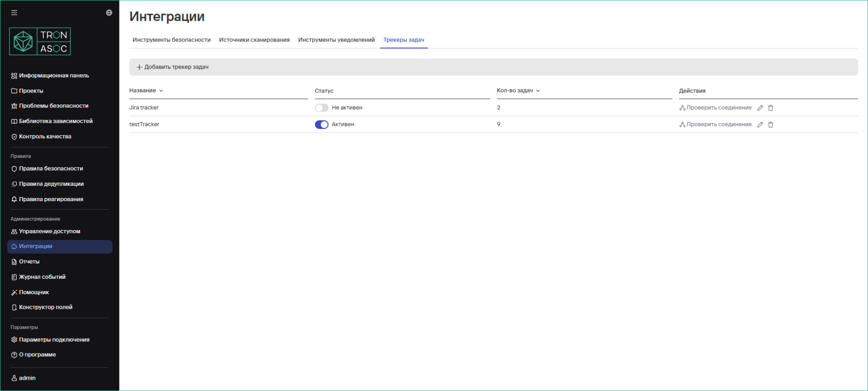The width and height of the screenshot is (868, 391).
Task: Check connection for testTracker
Action: pyautogui.click(x=715, y=124)
